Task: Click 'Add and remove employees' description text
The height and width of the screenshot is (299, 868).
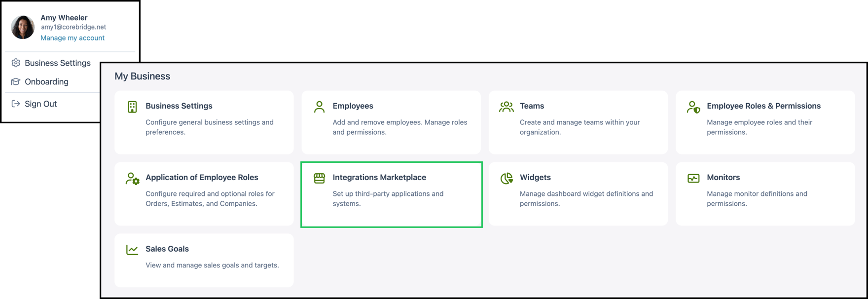Action: (x=400, y=127)
